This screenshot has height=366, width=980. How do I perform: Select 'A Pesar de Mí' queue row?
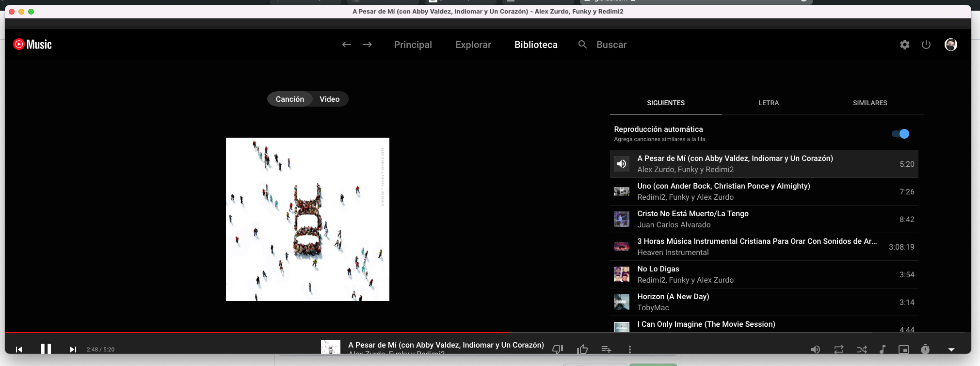click(x=764, y=164)
